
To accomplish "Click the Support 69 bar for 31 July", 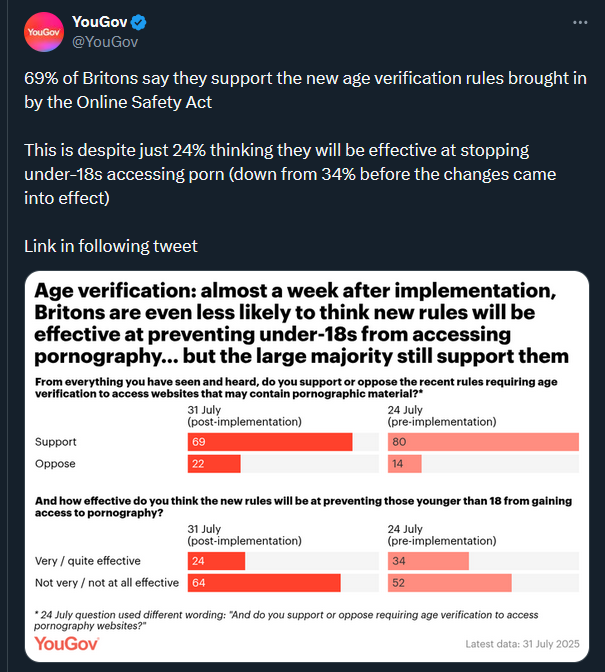I will (x=270, y=442).
